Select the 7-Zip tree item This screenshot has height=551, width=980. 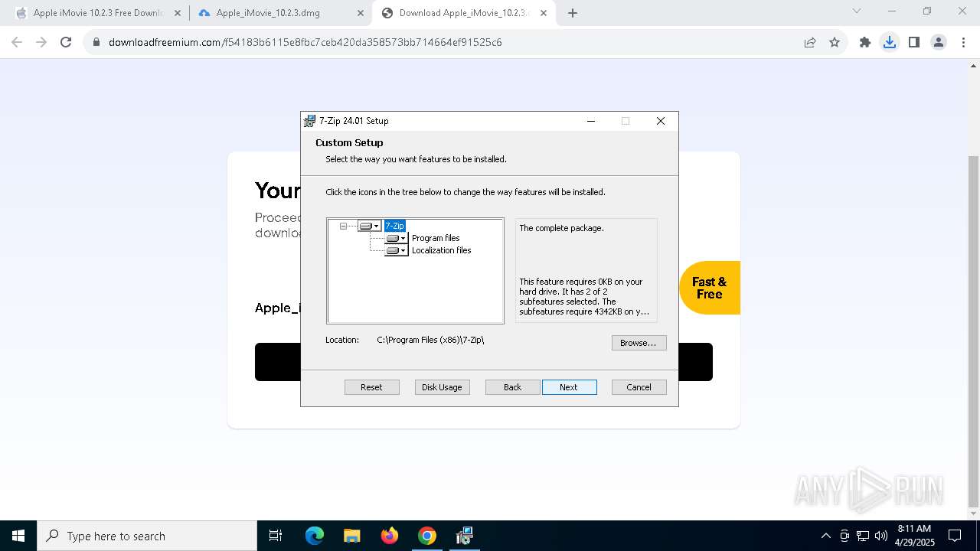[x=394, y=226]
